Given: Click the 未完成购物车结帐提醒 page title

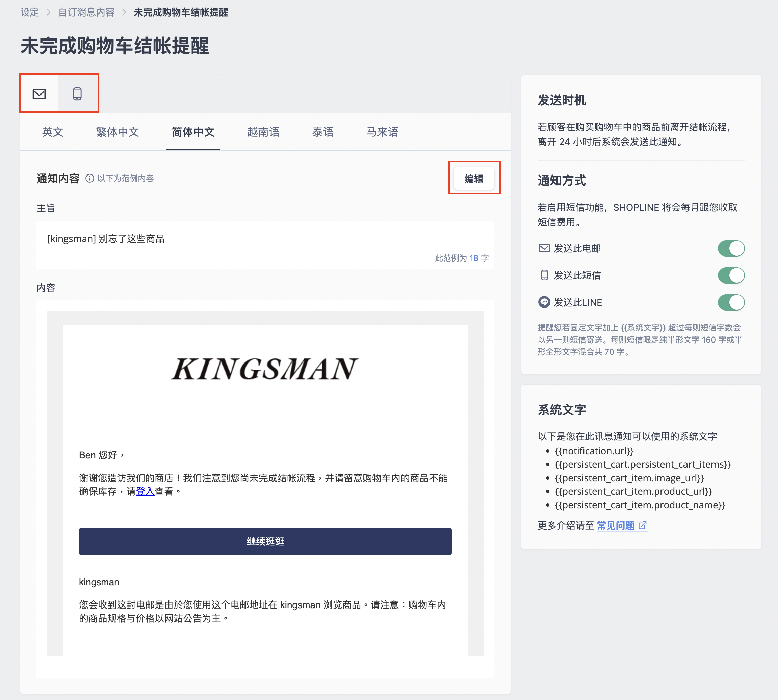Looking at the screenshot, I should [115, 46].
